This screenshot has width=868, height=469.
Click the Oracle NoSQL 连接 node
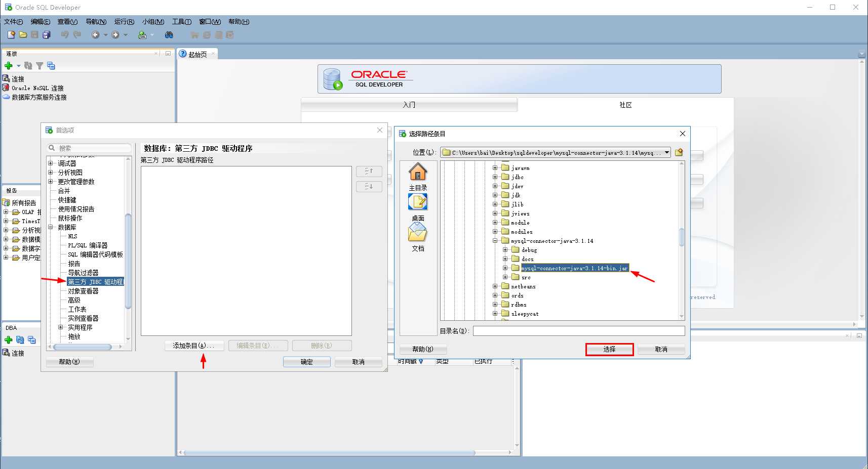click(x=37, y=88)
